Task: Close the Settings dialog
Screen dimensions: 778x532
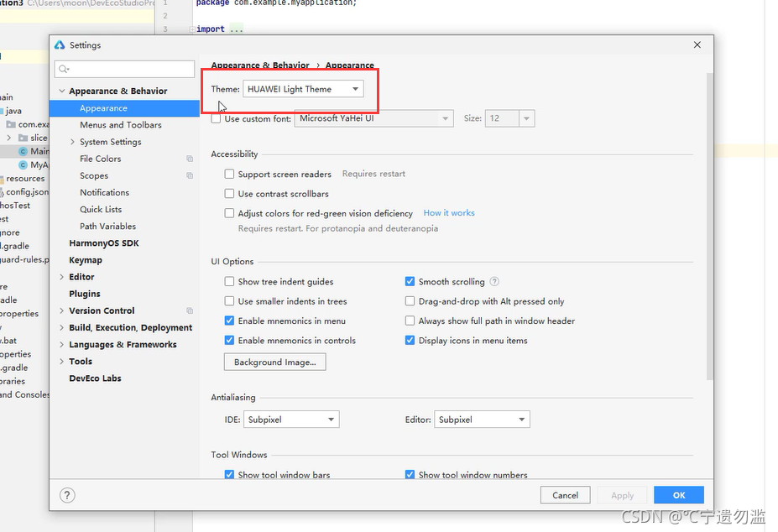Action: pos(697,44)
